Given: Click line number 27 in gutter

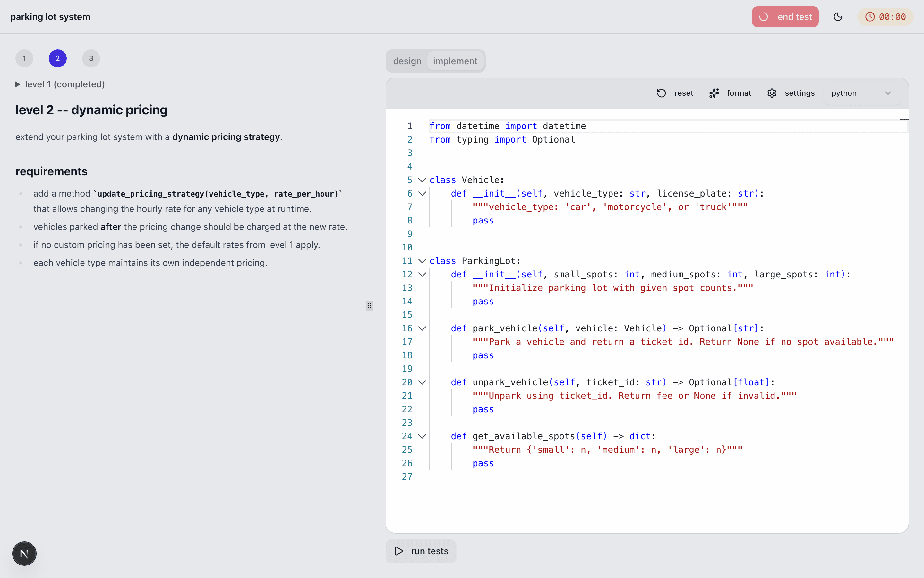Looking at the screenshot, I should (407, 477).
